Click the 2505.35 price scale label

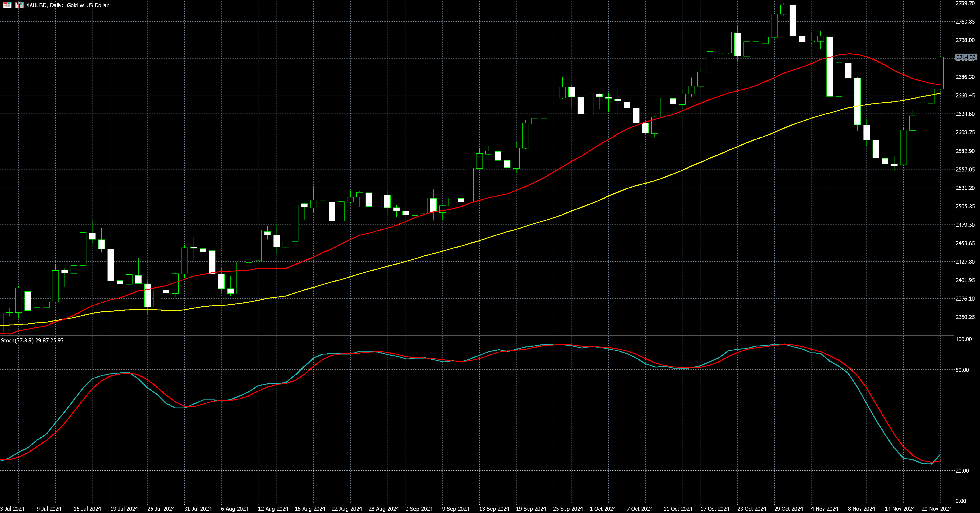965,207
